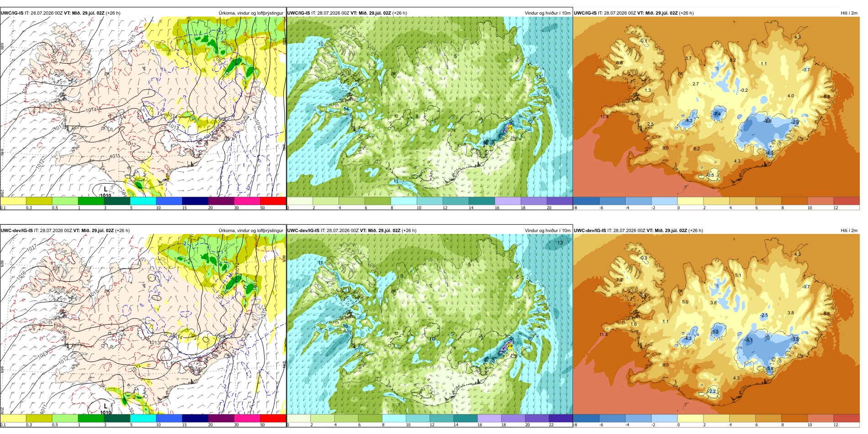The width and height of the screenshot is (868, 434).
Task: Open the UWC-dev precipitation, wind and pressure map
Action: [143, 324]
